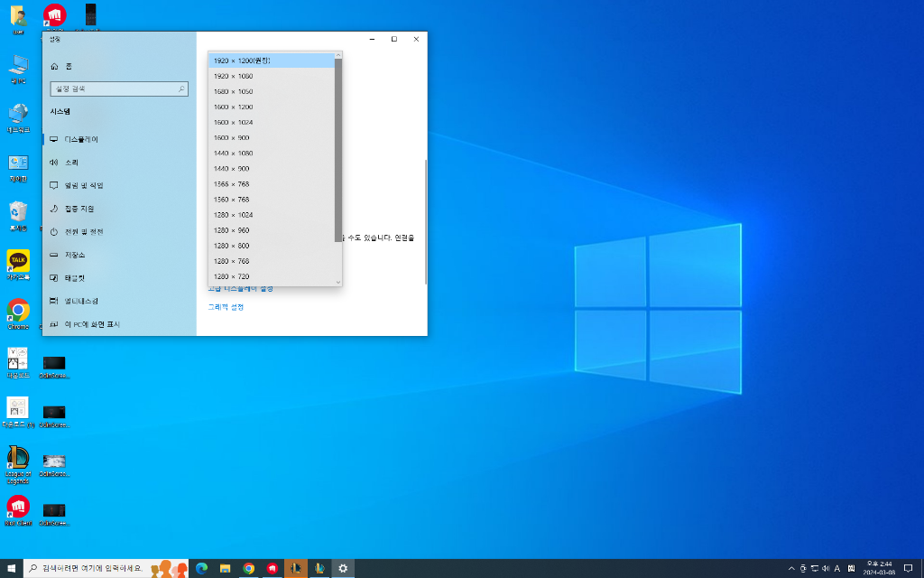Open the KakaoTalk desktop icon

click(18, 262)
